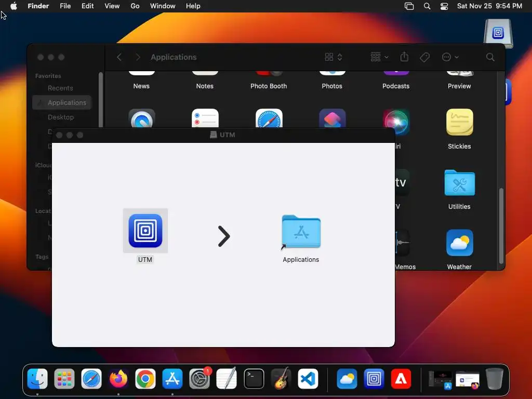This screenshot has width=532, height=399.
Task: Open the Group By dropdown in Finder toolbar
Action: [x=379, y=57]
